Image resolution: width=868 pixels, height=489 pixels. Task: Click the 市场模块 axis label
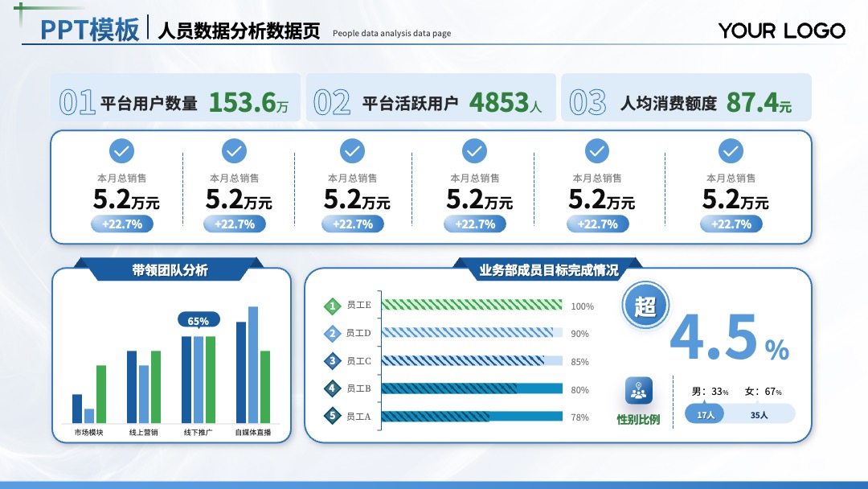pos(88,432)
